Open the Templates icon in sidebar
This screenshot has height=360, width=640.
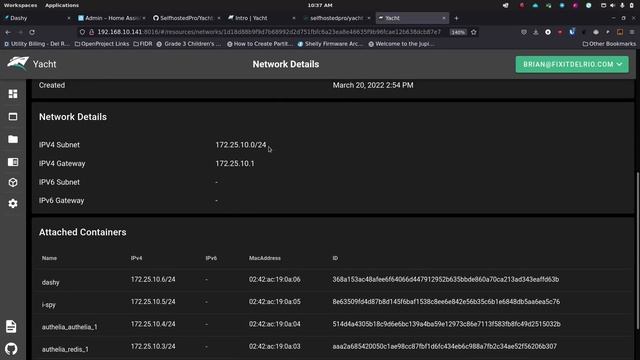click(13, 162)
